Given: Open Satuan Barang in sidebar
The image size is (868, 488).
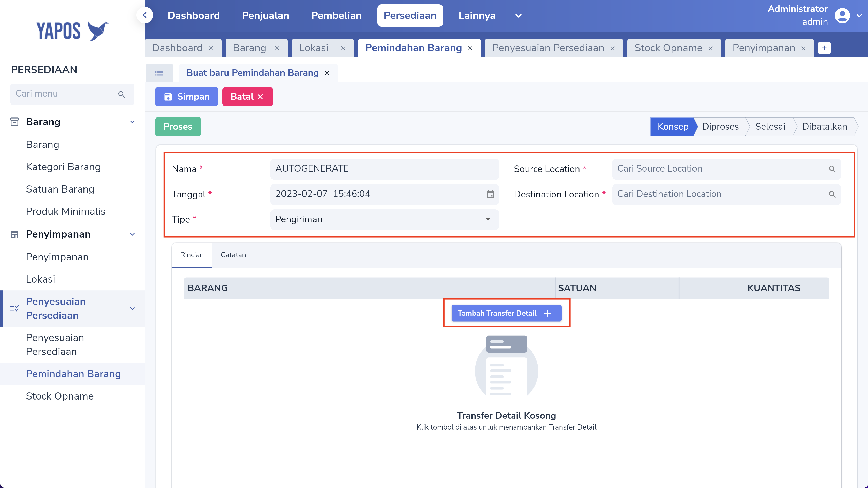Looking at the screenshot, I should point(60,189).
